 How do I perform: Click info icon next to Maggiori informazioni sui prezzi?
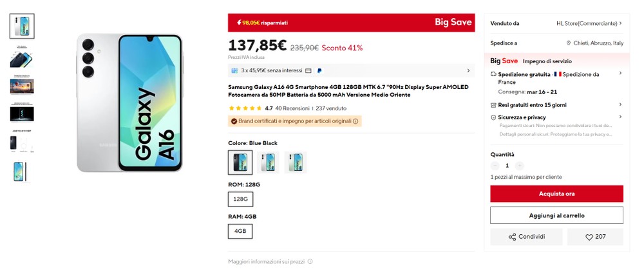(310, 262)
